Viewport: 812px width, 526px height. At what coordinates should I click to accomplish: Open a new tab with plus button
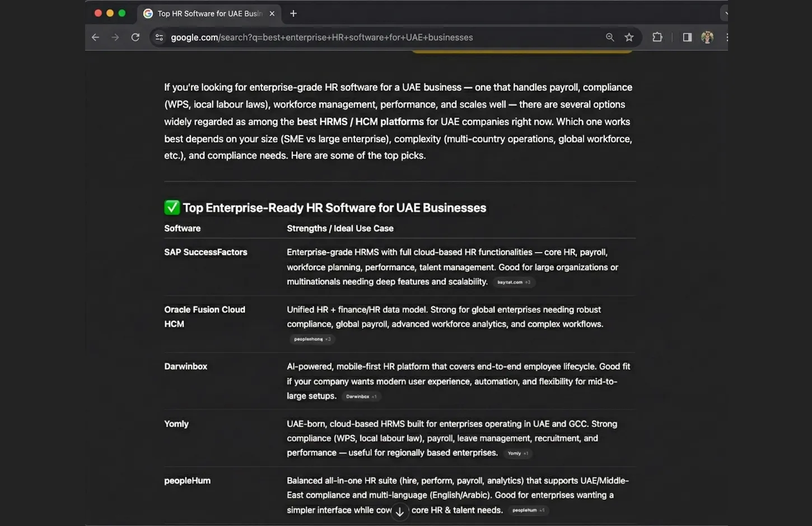point(293,13)
